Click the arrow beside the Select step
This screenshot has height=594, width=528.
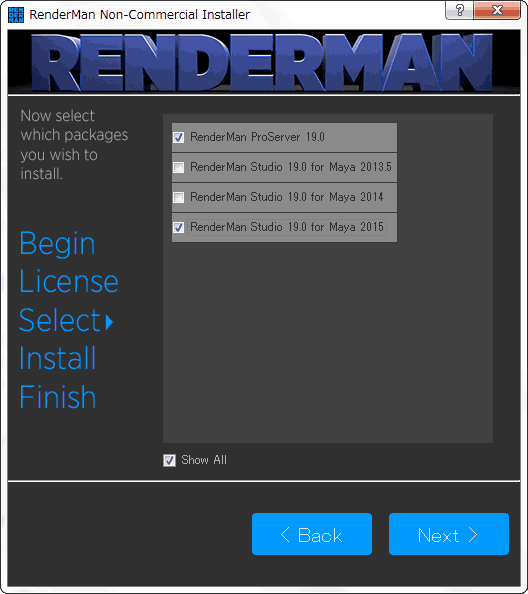tap(109, 322)
